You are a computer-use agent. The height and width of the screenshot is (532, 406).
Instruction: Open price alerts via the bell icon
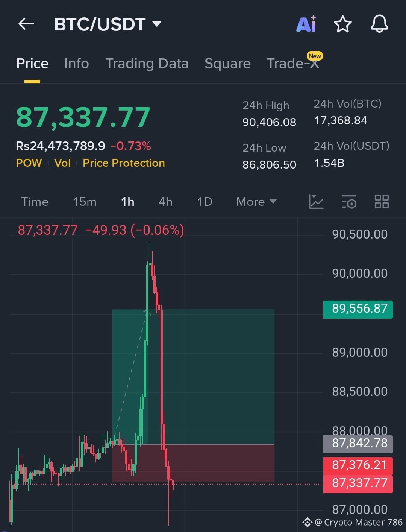[379, 24]
